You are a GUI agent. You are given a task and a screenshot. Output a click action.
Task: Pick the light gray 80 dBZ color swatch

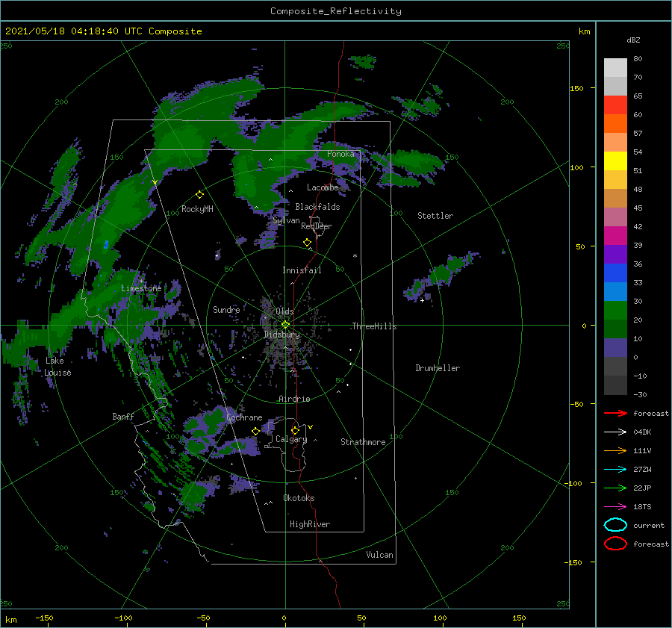(615, 68)
